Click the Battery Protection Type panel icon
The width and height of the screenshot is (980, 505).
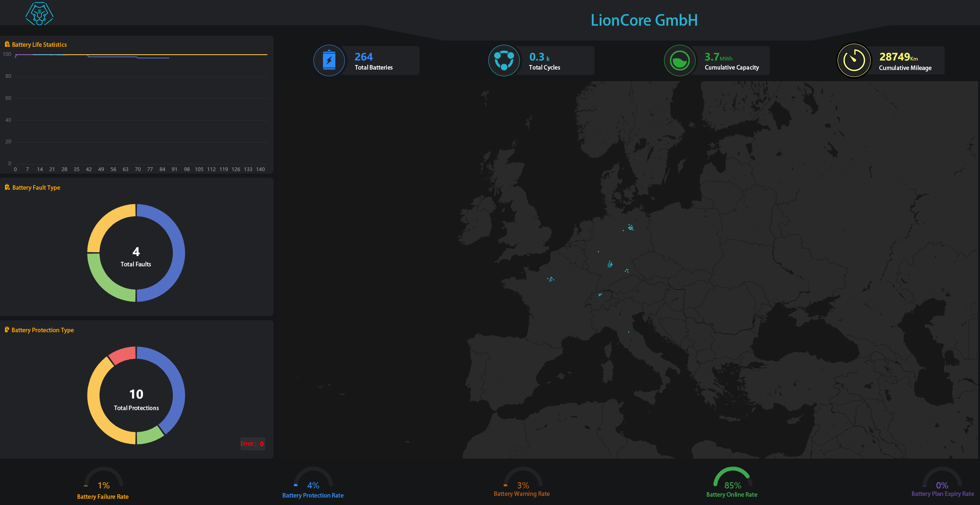[x=7, y=330]
